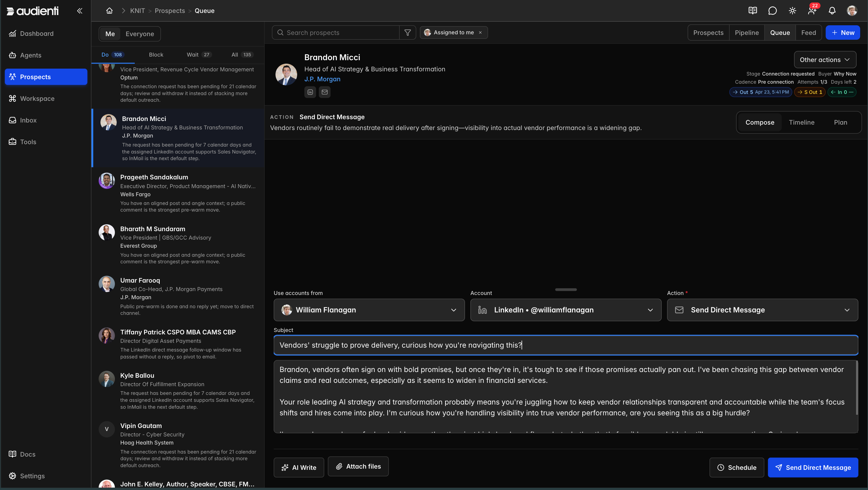Open Dashboard in sidebar

[x=46, y=33]
